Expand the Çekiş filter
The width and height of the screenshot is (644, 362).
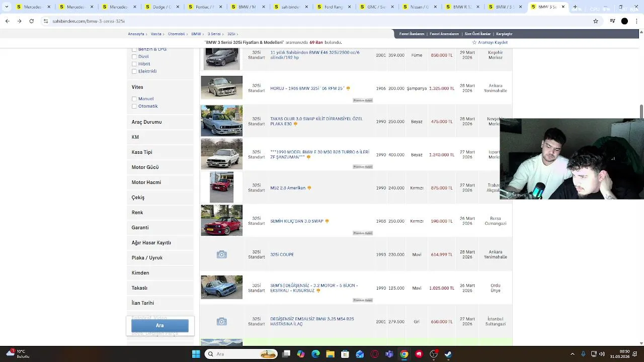pyautogui.click(x=160, y=198)
